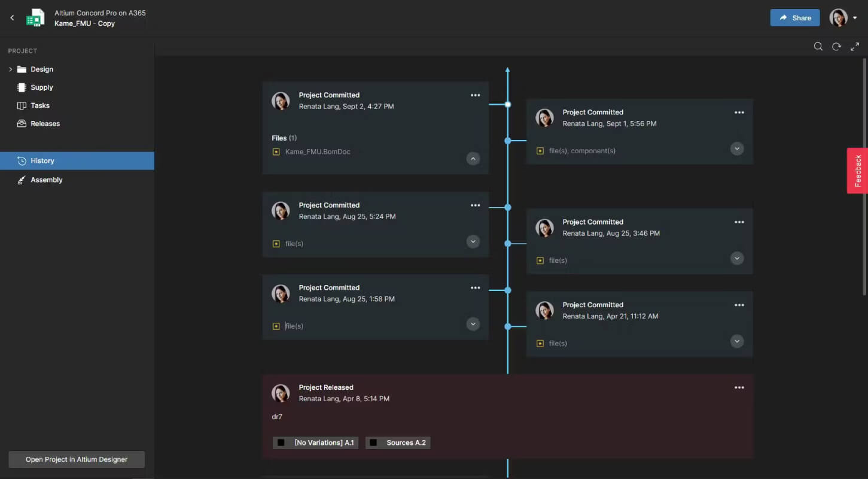The width and height of the screenshot is (868, 479).
Task: Click the timeline node for Aug 25, 5:24 PM
Action: [507, 207]
